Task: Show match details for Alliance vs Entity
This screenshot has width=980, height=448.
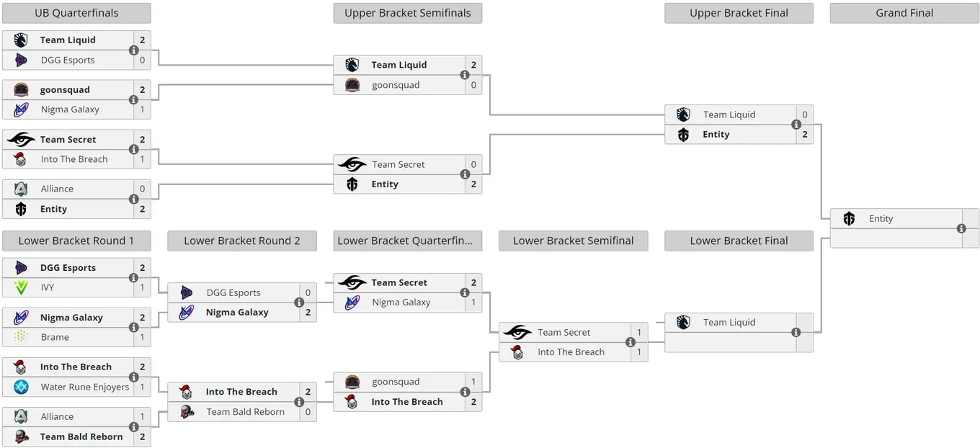Action: 134,200
